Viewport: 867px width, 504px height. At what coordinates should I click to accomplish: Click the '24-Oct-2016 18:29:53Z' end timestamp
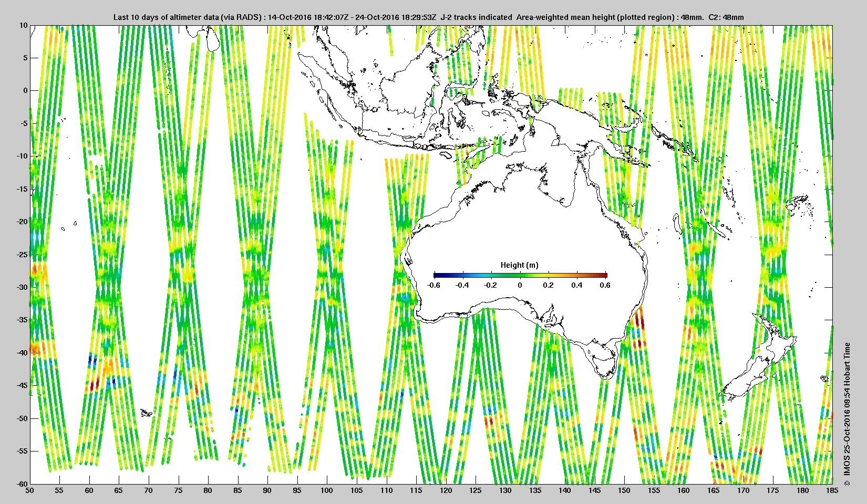pos(396,17)
